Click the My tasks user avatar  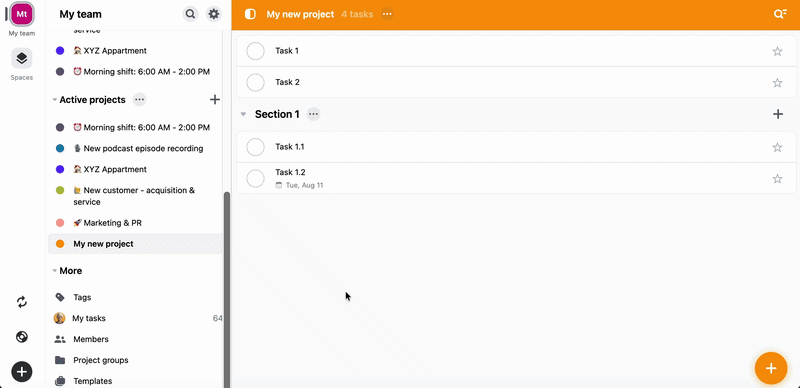[60, 318]
